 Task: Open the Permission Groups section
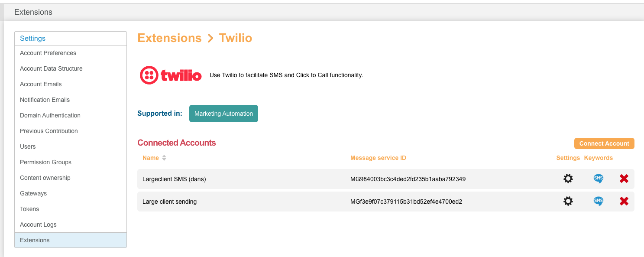[x=45, y=162]
